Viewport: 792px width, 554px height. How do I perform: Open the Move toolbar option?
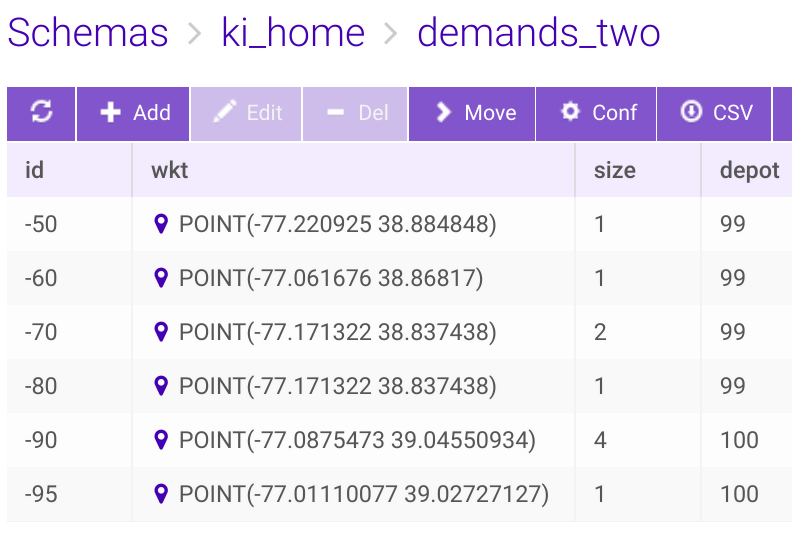coord(473,113)
